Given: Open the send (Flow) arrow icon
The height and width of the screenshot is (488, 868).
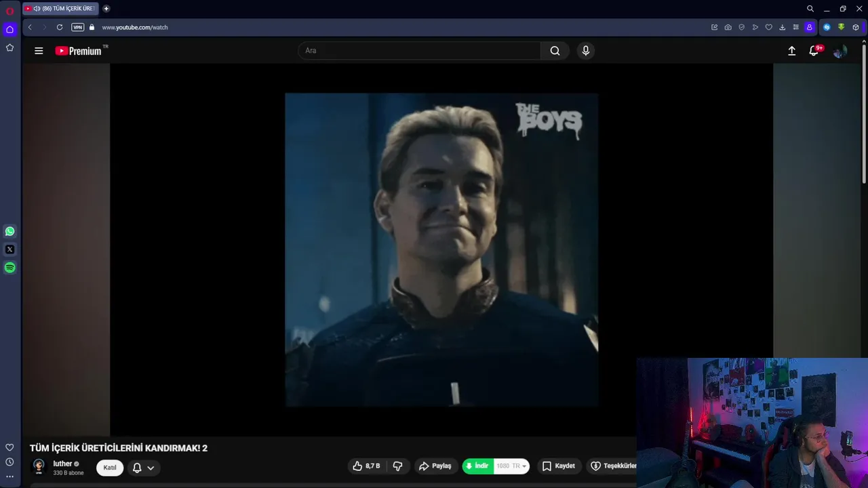Looking at the screenshot, I should (x=755, y=27).
